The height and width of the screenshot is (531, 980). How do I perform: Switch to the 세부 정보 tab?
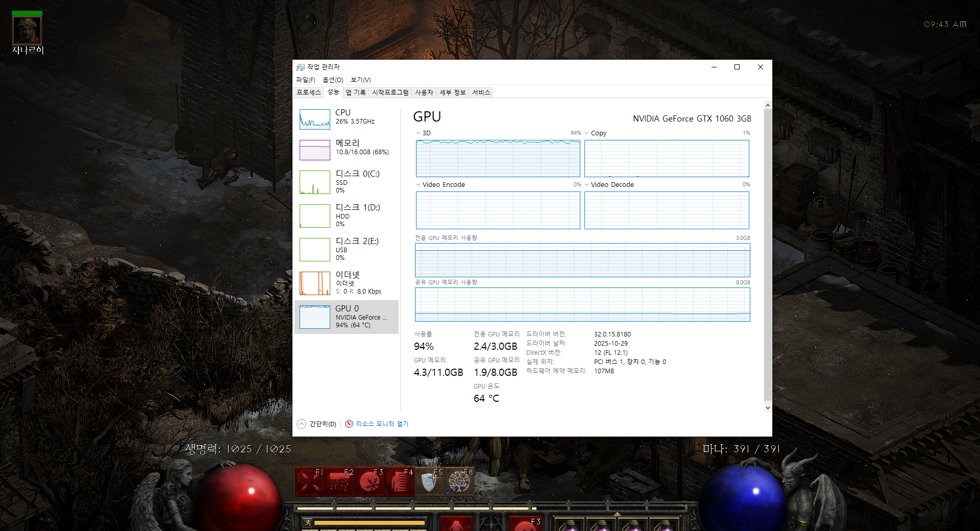(x=453, y=92)
